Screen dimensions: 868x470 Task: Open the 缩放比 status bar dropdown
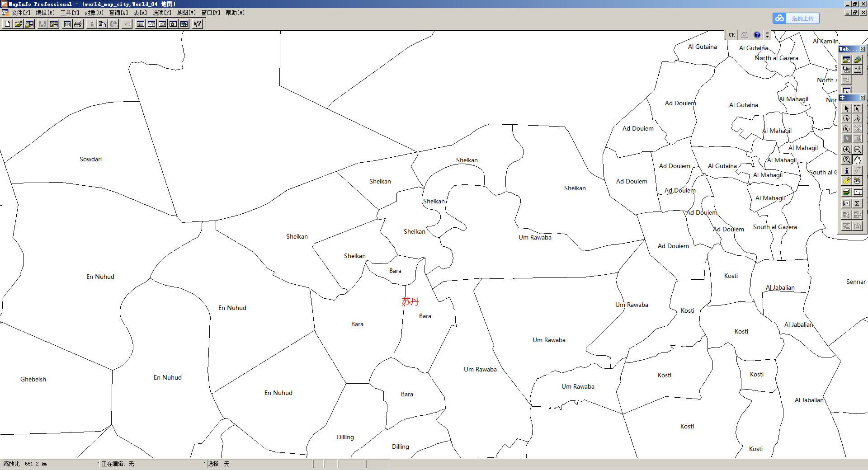click(51, 464)
